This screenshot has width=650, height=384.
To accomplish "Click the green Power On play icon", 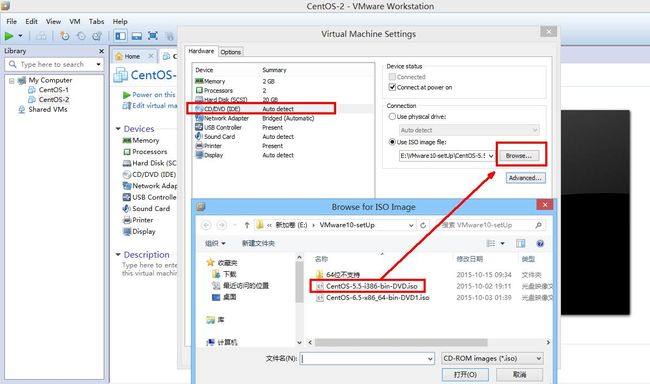I will [9, 36].
